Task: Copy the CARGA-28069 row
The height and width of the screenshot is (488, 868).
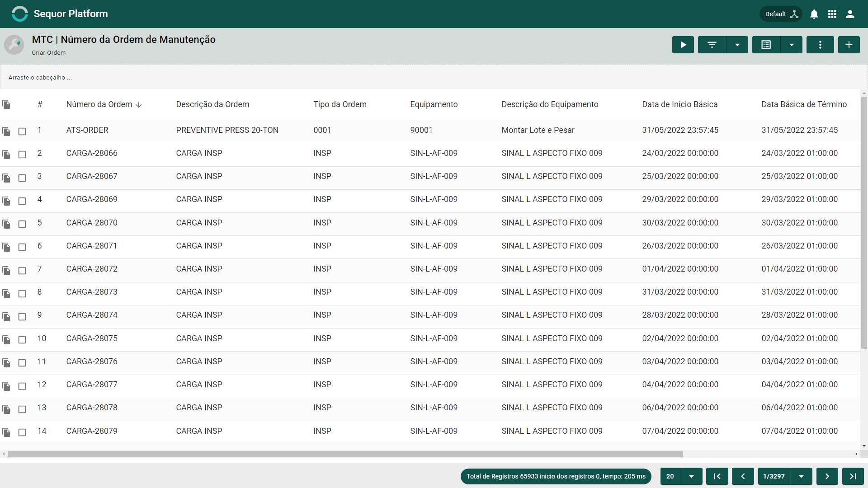Action: pyautogui.click(x=6, y=201)
